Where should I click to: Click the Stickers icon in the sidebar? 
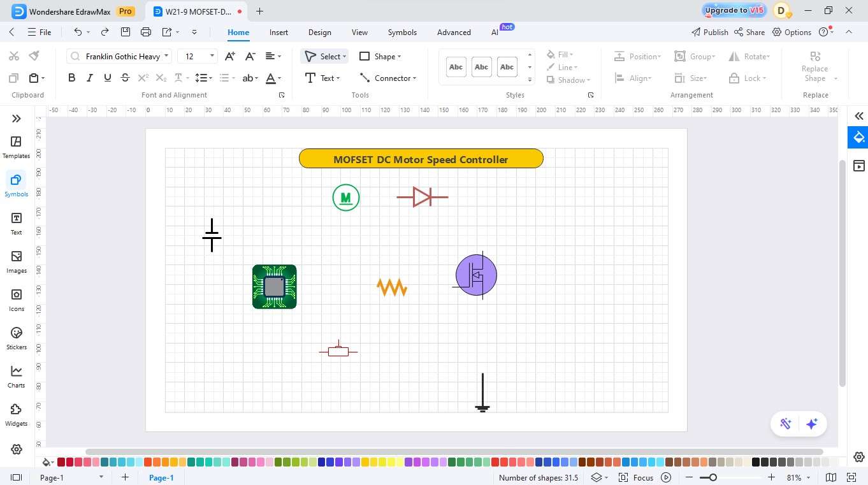pyautogui.click(x=16, y=338)
